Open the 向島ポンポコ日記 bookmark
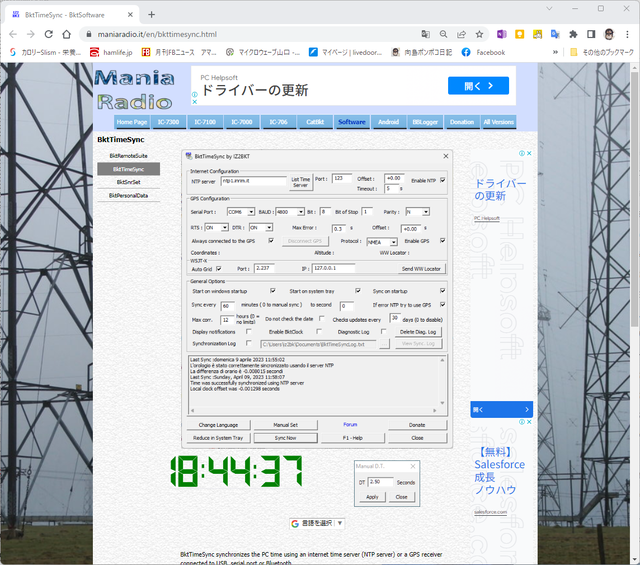Image resolution: width=640 pixels, height=565 pixels. pyautogui.click(x=422, y=52)
